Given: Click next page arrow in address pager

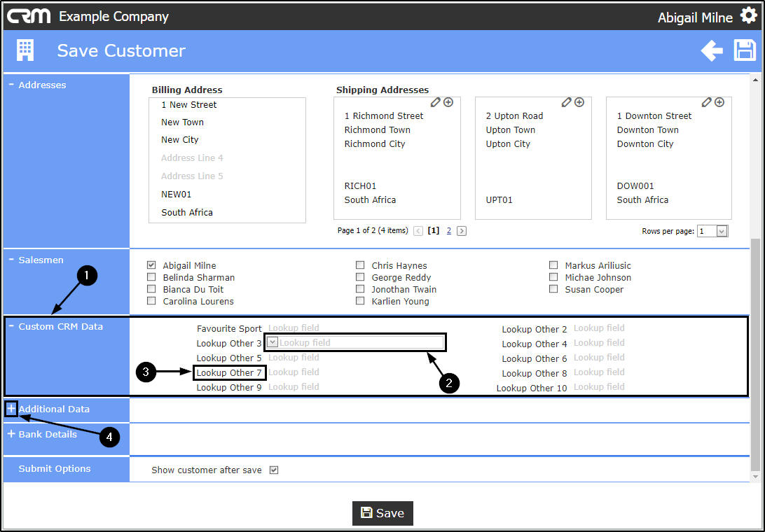Looking at the screenshot, I should [x=462, y=231].
